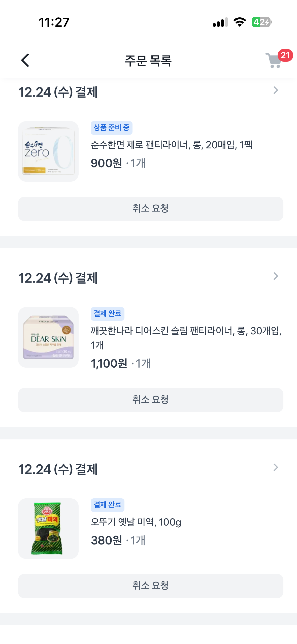The width and height of the screenshot is (297, 644).
Task: Tap the cart badge showing 21
Action: pos(285,55)
